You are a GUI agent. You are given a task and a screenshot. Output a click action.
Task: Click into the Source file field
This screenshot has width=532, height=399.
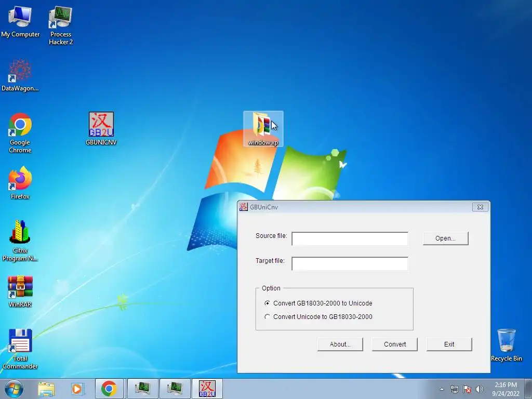(x=350, y=239)
